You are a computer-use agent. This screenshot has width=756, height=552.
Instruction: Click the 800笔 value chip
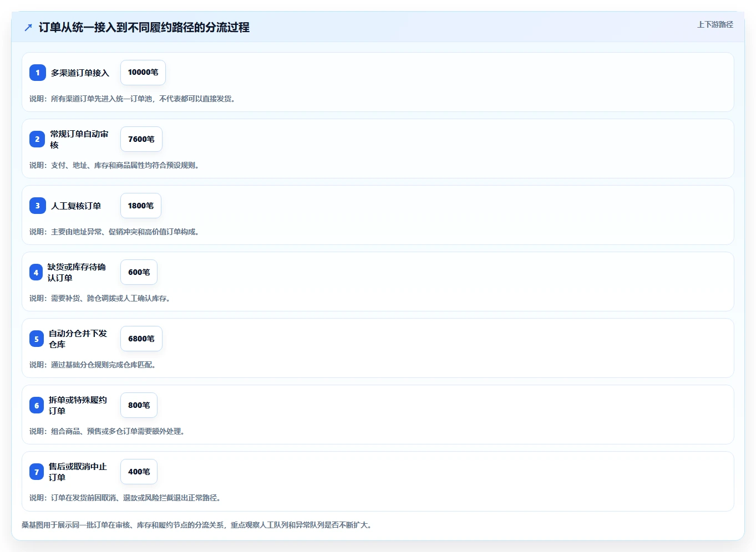[139, 405]
